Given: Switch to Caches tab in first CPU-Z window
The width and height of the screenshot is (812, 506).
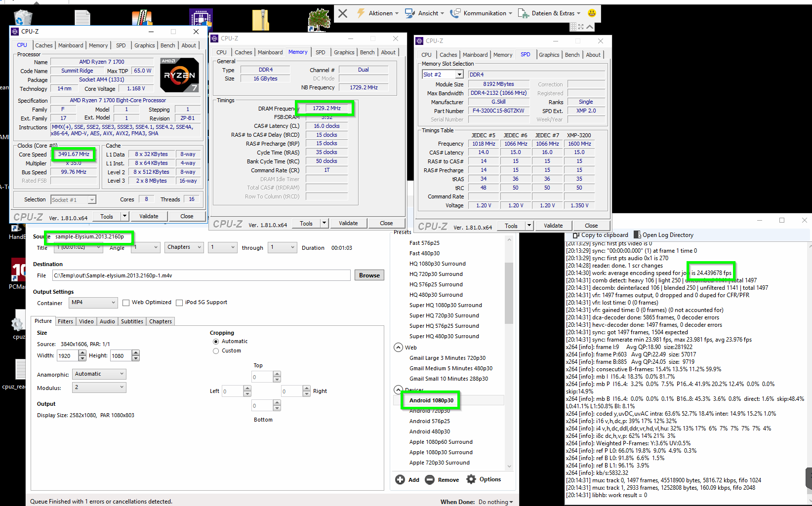Looking at the screenshot, I should pyautogui.click(x=44, y=45).
